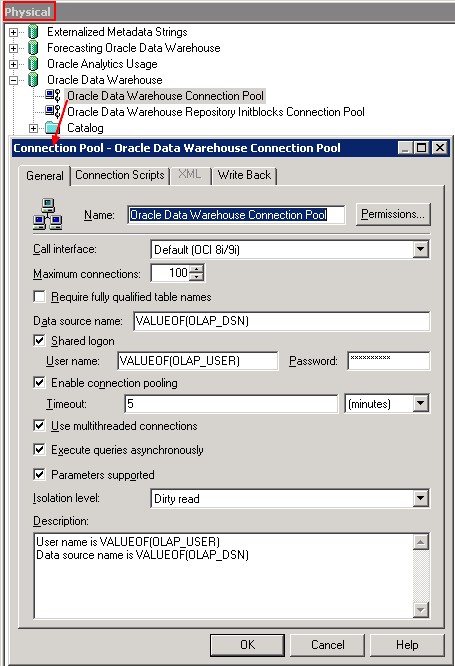The image size is (455, 666).
Task: Select Forecasting Oracle Data Warehouse tree item
Action: (x=134, y=48)
